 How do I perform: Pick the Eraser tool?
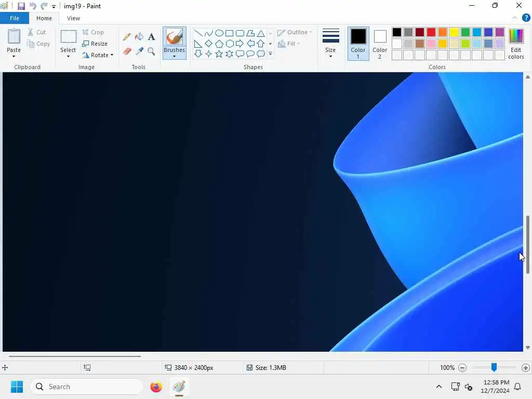(127, 51)
